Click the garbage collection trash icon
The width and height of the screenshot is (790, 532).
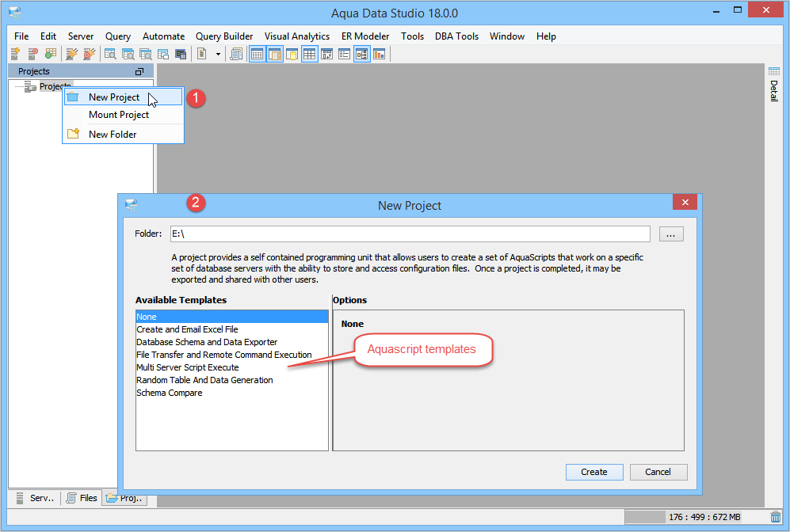coord(776,516)
